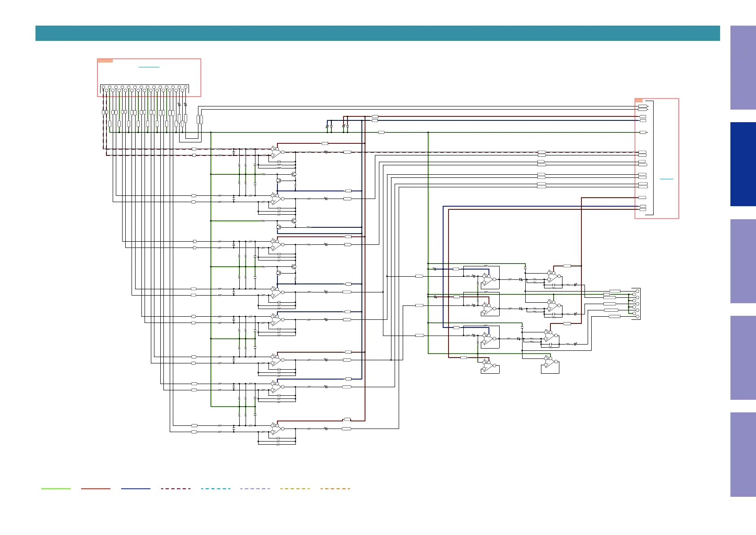Click the dashed cyan legend line
Viewport: 756px width, 535px height.
pyautogui.click(x=215, y=488)
